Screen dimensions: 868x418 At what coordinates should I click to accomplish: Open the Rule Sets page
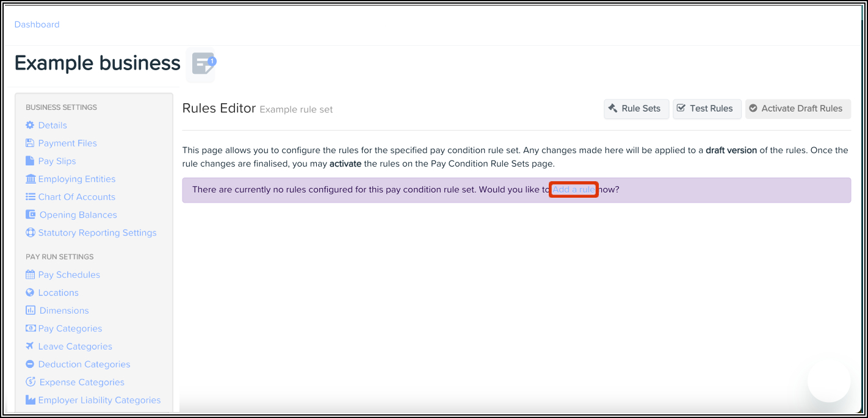pos(636,109)
